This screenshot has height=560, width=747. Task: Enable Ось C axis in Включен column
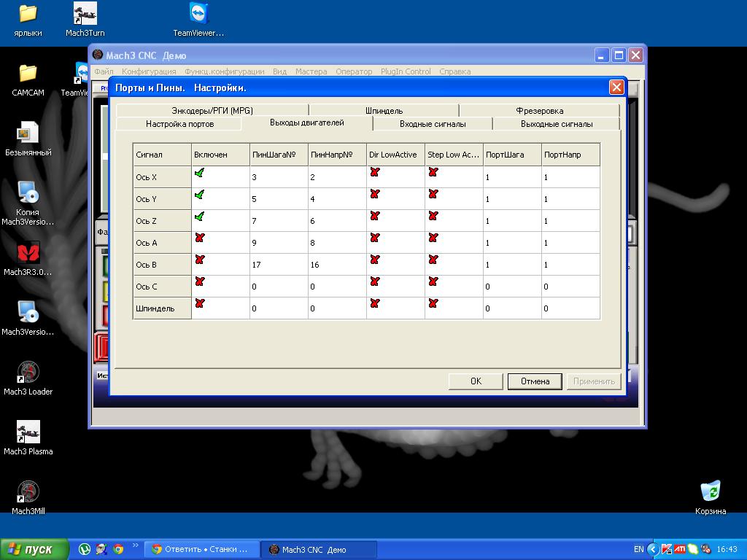[200, 281]
